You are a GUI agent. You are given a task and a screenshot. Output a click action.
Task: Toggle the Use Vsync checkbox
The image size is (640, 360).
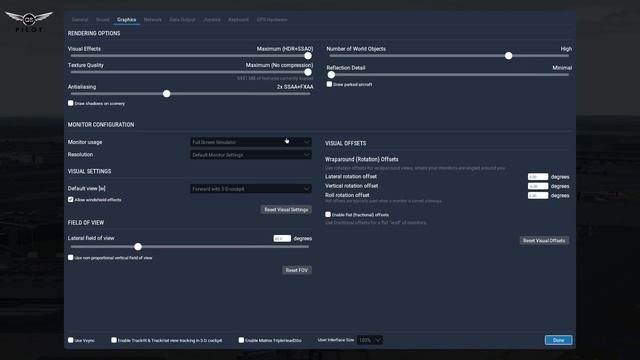point(71,340)
